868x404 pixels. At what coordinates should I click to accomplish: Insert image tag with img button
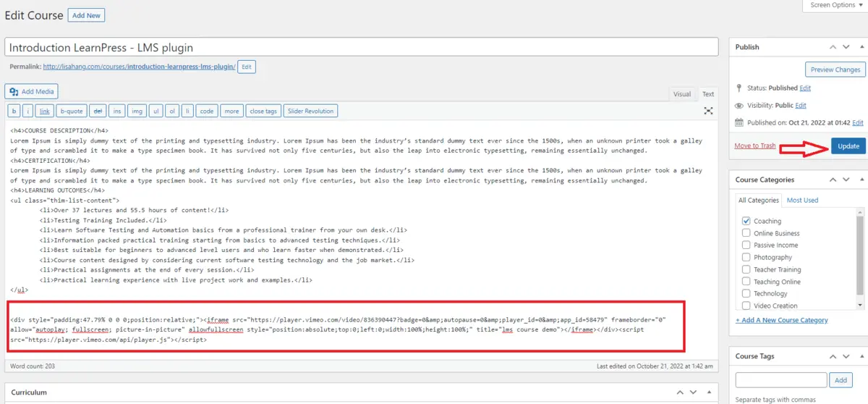pos(137,111)
